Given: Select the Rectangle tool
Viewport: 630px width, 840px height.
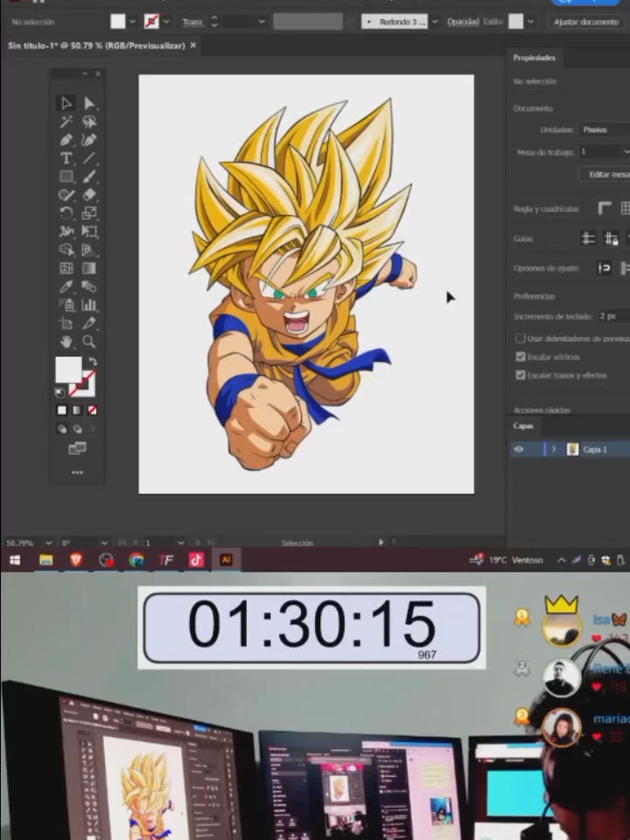Looking at the screenshot, I should click(66, 176).
